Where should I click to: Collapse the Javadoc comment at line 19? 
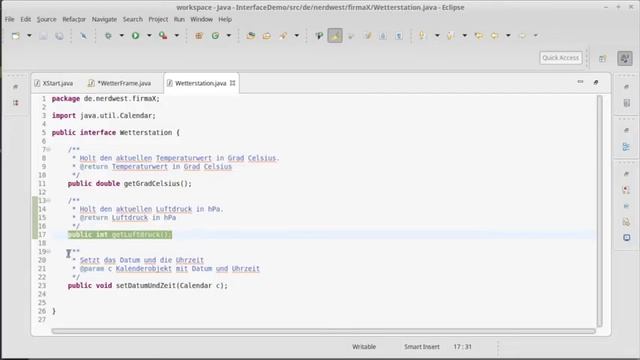(48, 251)
